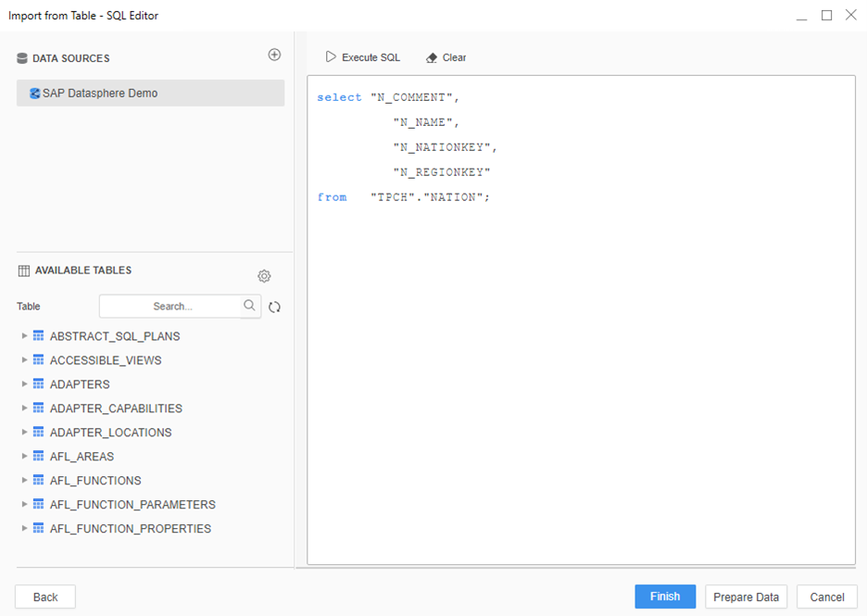Expand the AFL_FUNCTIONS table arrow

tap(25, 481)
